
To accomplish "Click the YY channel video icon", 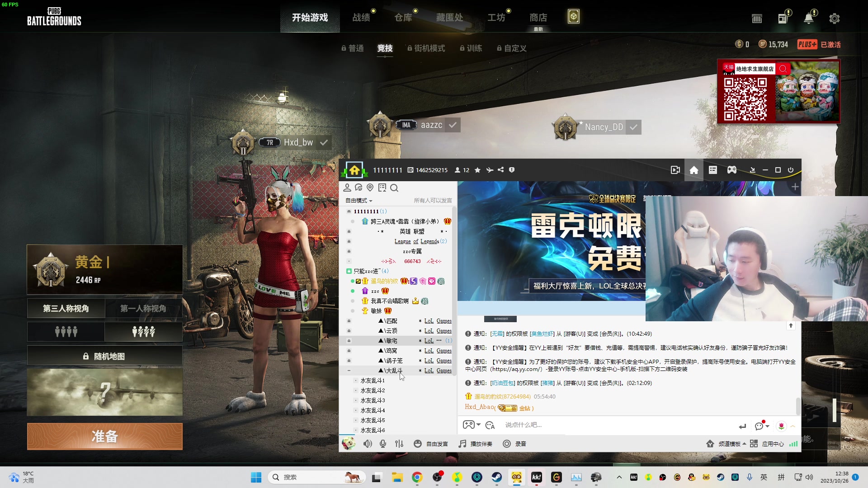I will tap(675, 170).
